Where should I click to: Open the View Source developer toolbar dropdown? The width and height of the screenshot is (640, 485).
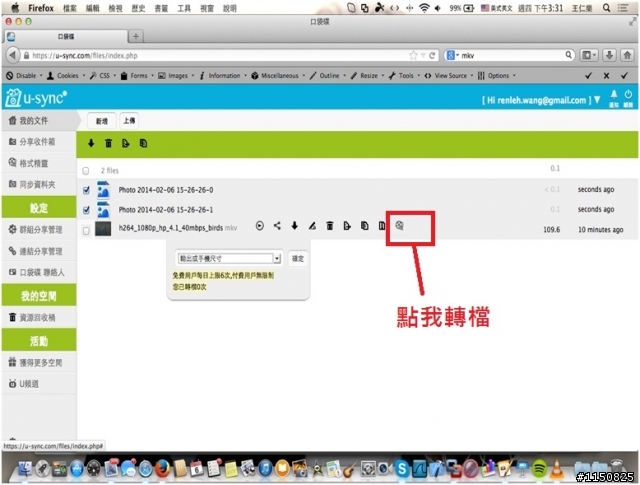click(449, 76)
